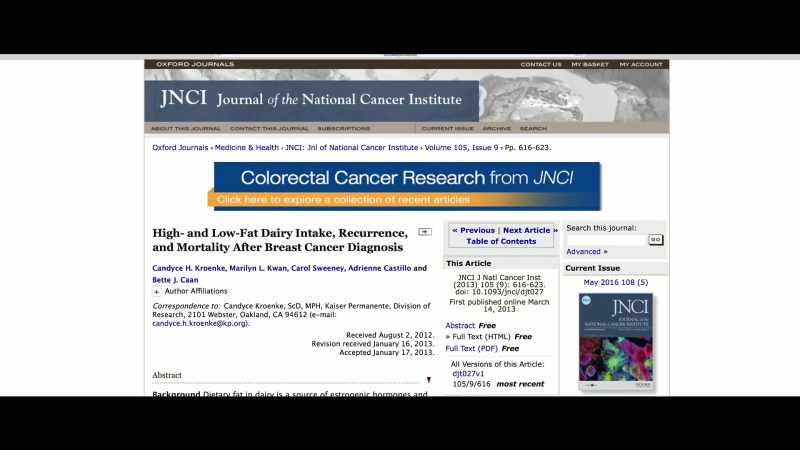This screenshot has width=800, height=450.
Task: Click the expand-article arrow icon beside title
Action: [x=424, y=232]
